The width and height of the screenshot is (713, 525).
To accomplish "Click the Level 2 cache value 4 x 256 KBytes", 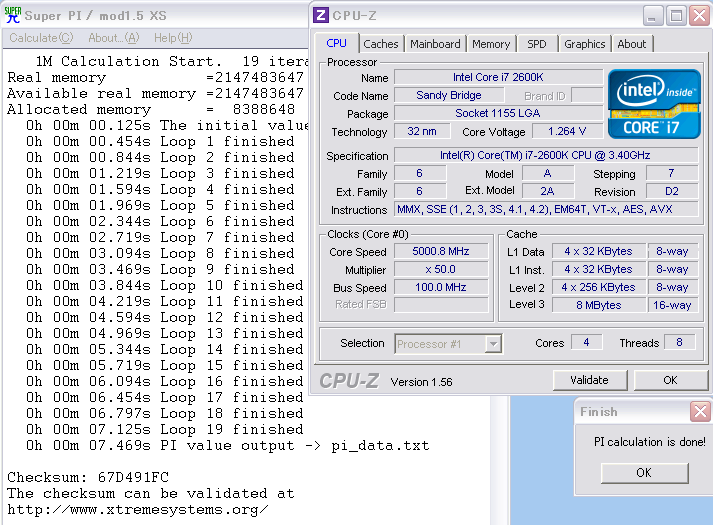I will coord(598,287).
